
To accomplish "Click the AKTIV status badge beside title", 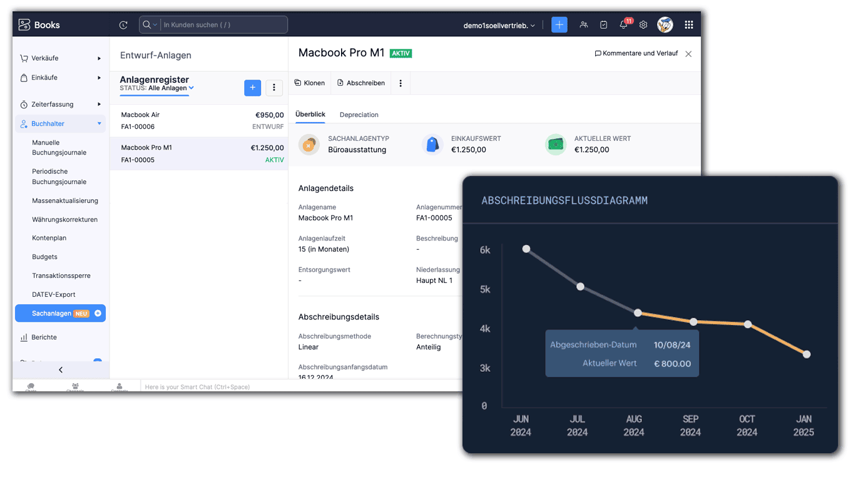I will [x=401, y=54].
